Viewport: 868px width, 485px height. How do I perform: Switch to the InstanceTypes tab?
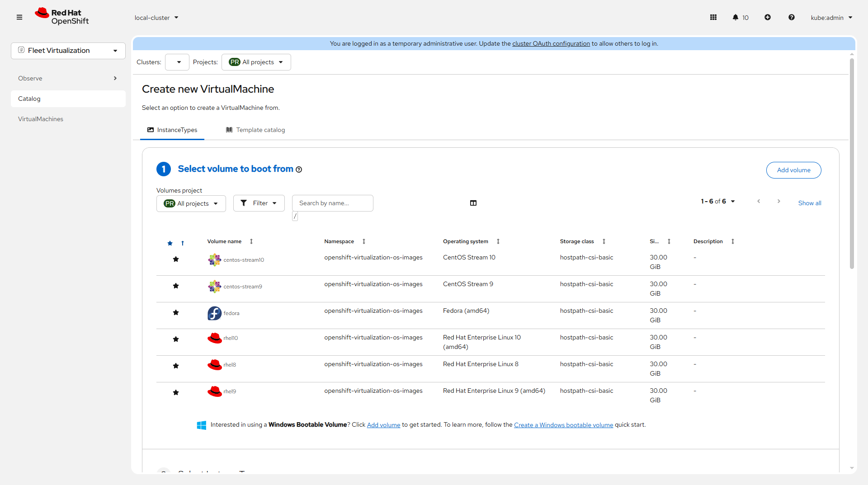[x=172, y=130]
